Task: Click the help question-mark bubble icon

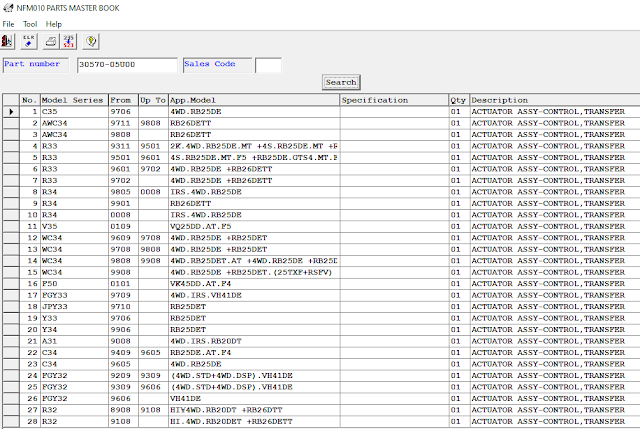Action: point(91,41)
